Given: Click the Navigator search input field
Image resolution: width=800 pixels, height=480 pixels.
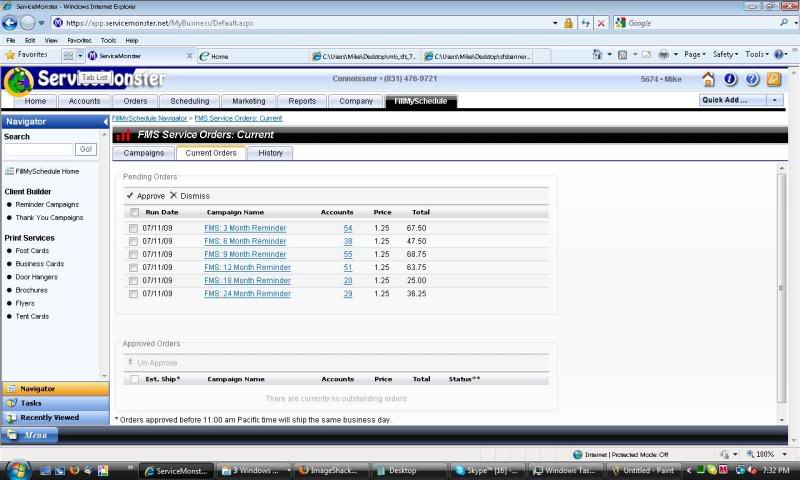Looking at the screenshot, I should pyautogui.click(x=38, y=149).
